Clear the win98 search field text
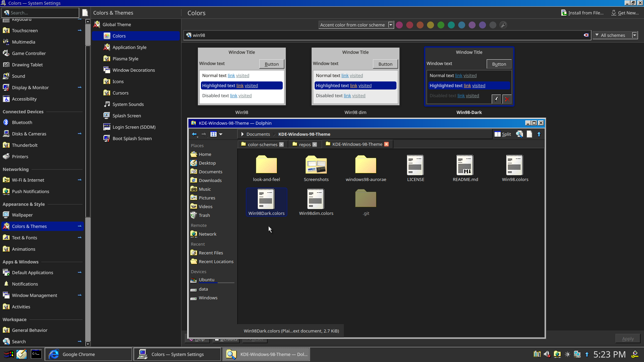The width and height of the screenshot is (644, 362). [586, 35]
